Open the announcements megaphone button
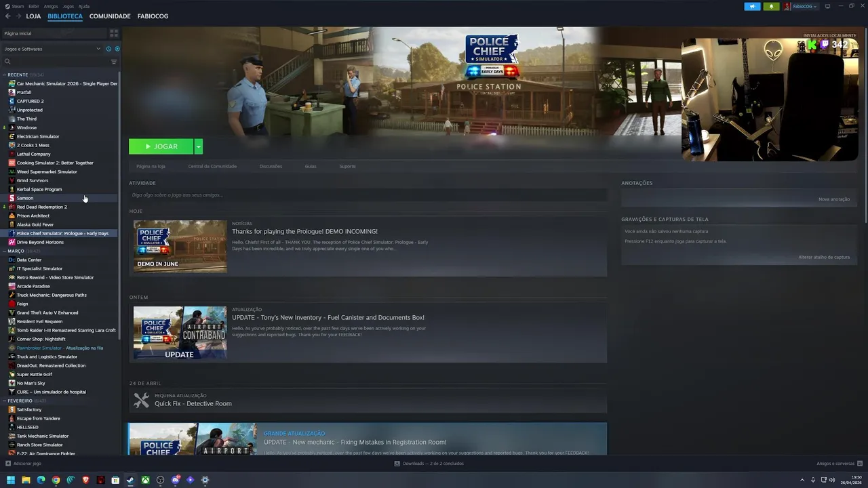The height and width of the screenshot is (488, 868). point(752,6)
